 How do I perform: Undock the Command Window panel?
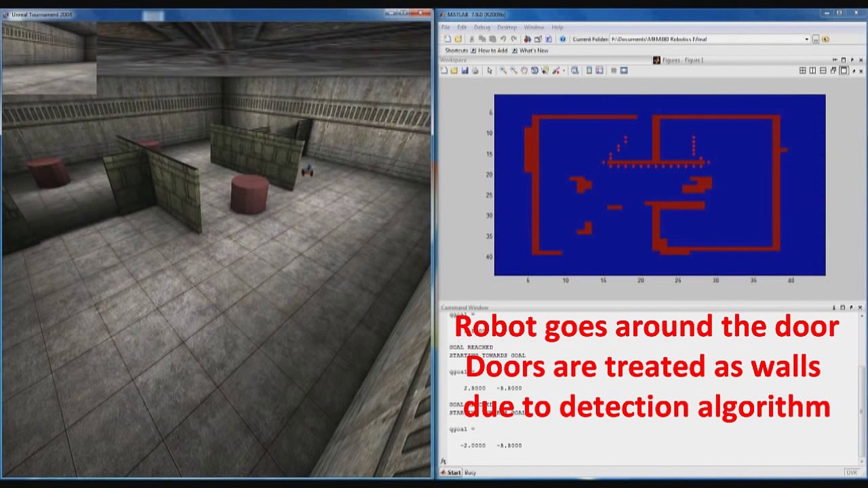pos(852,307)
